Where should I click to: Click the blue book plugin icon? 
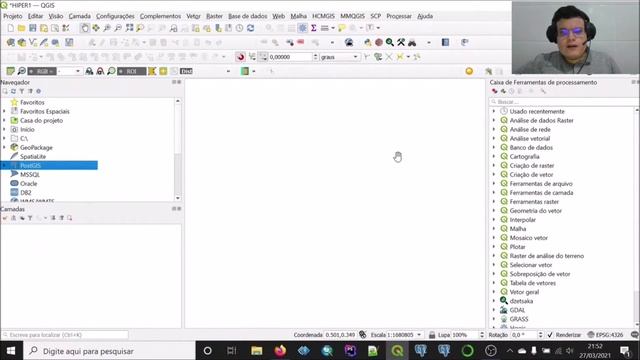click(445, 42)
